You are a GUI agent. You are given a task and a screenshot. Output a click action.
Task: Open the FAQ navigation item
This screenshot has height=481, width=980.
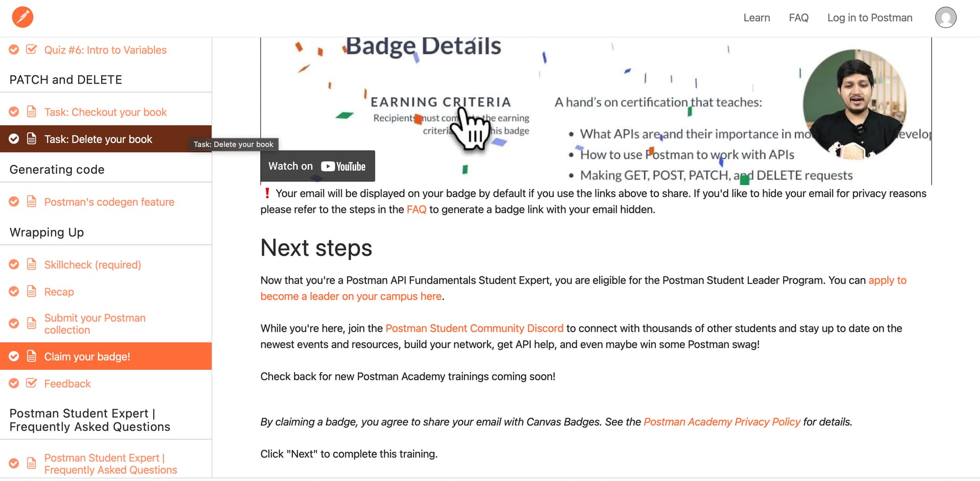pyautogui.click(x=798, y=17)
